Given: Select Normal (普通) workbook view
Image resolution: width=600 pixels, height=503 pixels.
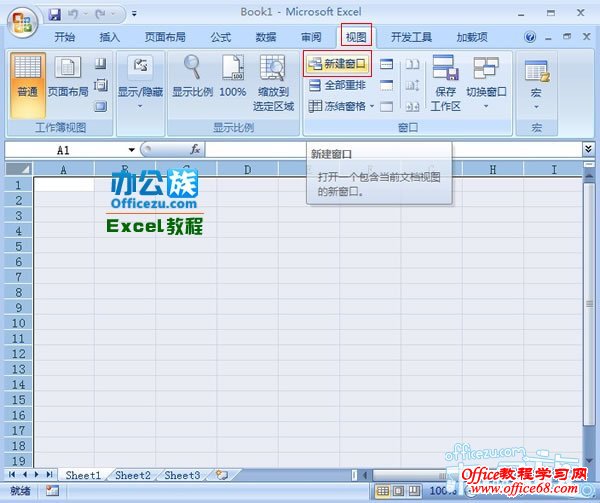Looking at the screenshot, I should (27, 78).
